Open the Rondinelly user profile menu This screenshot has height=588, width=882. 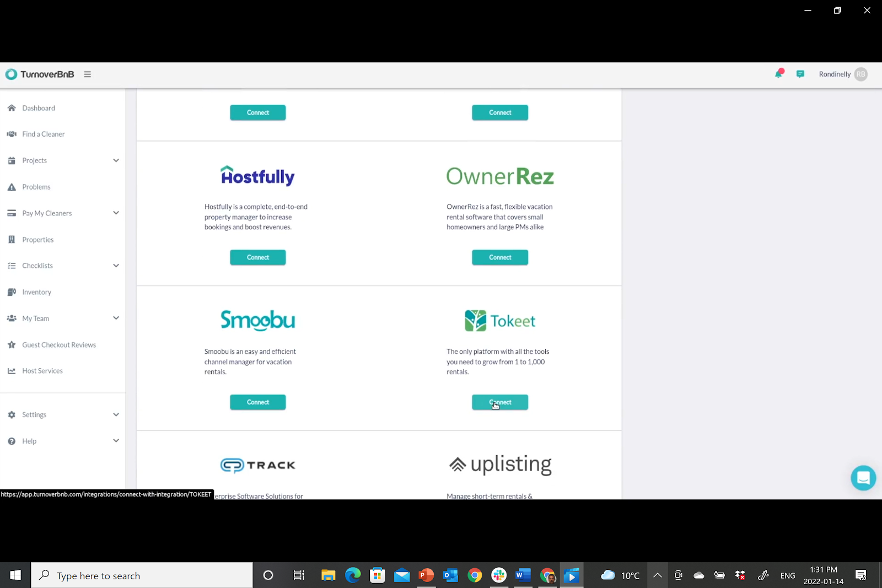click(x=843, y=74)
